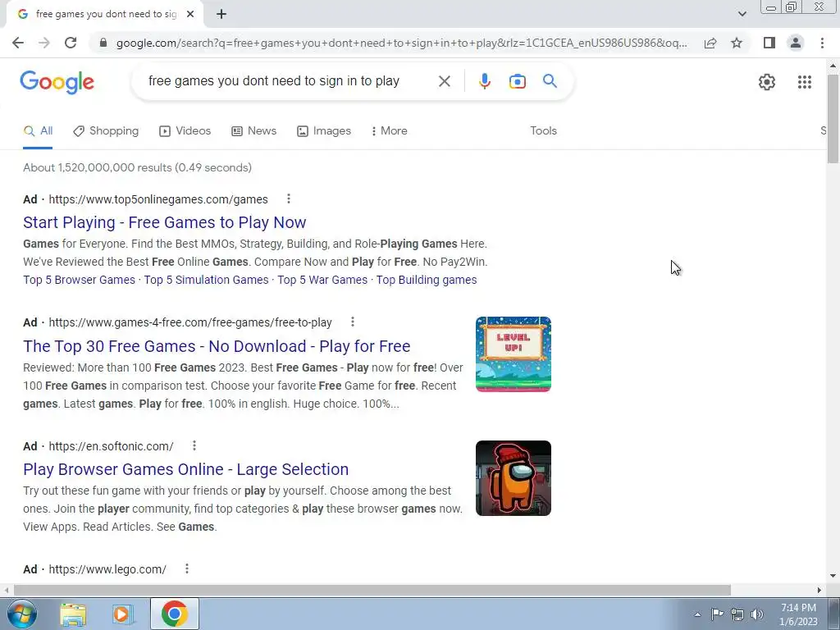The height and width of the screenshot is (630, 840).
Task: Go back using browser back arrow
Action: (18, 43)
